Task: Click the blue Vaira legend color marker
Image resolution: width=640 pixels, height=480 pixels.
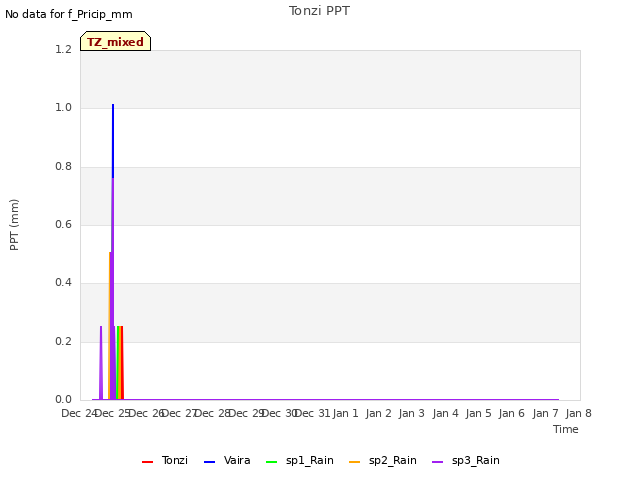Action: tap(209, 462)
